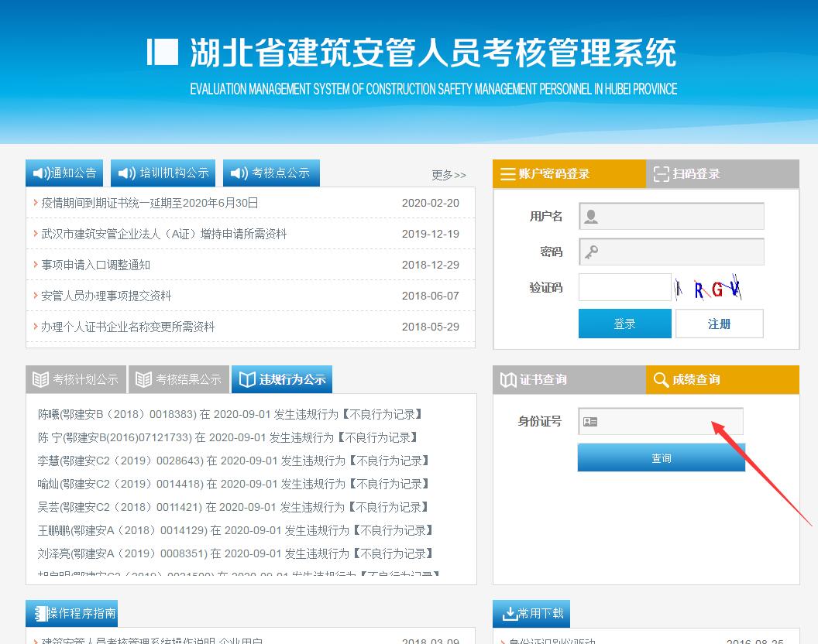Open the 考核结果公示 tab
818x644 pixels.
[178, 379]
